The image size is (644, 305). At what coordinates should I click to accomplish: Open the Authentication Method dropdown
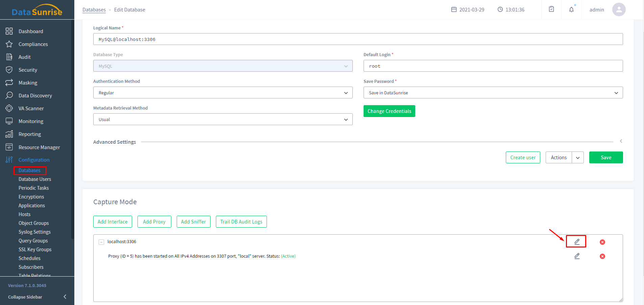(x=223, y=93)
